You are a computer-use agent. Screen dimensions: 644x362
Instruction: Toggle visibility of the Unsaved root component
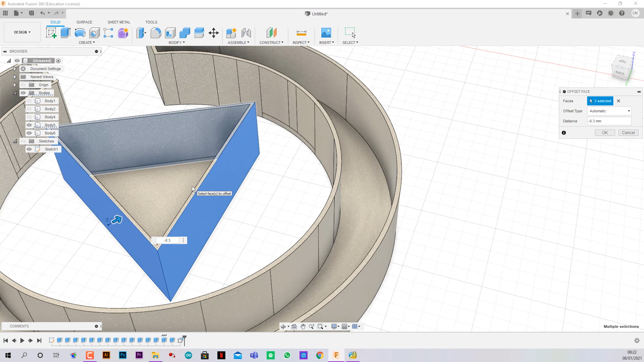[x=17, y=61]
